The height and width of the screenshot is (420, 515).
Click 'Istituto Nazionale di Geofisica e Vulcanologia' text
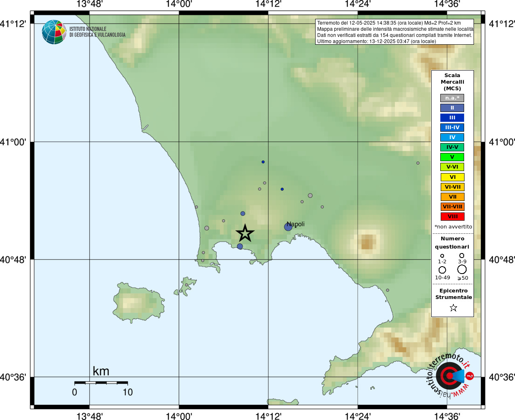[97, 32]
